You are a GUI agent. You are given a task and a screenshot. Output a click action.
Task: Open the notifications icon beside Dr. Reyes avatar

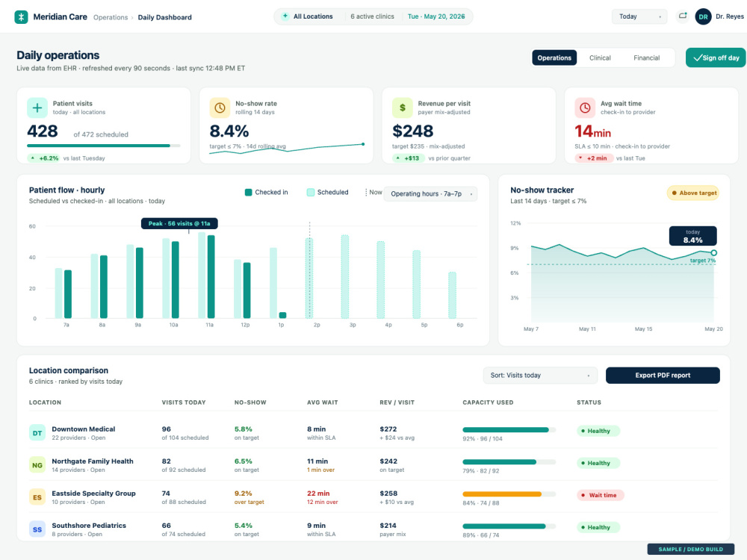pos(683,16)
